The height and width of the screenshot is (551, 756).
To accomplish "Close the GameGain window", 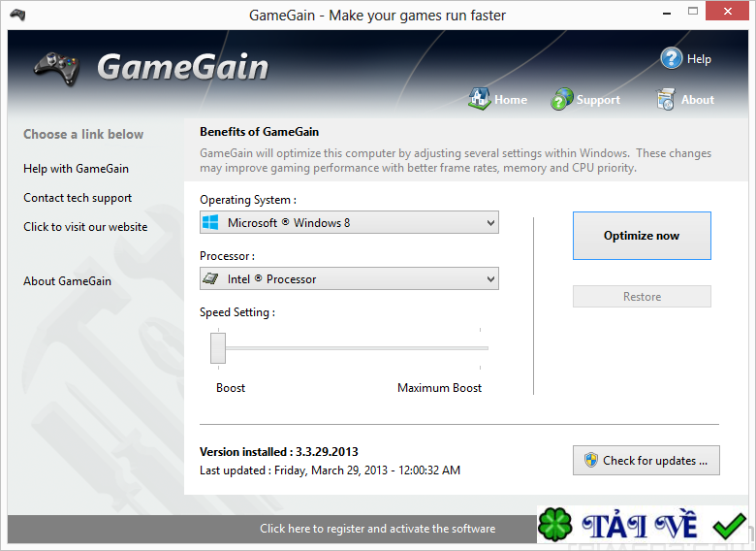I will coord(727,11).
